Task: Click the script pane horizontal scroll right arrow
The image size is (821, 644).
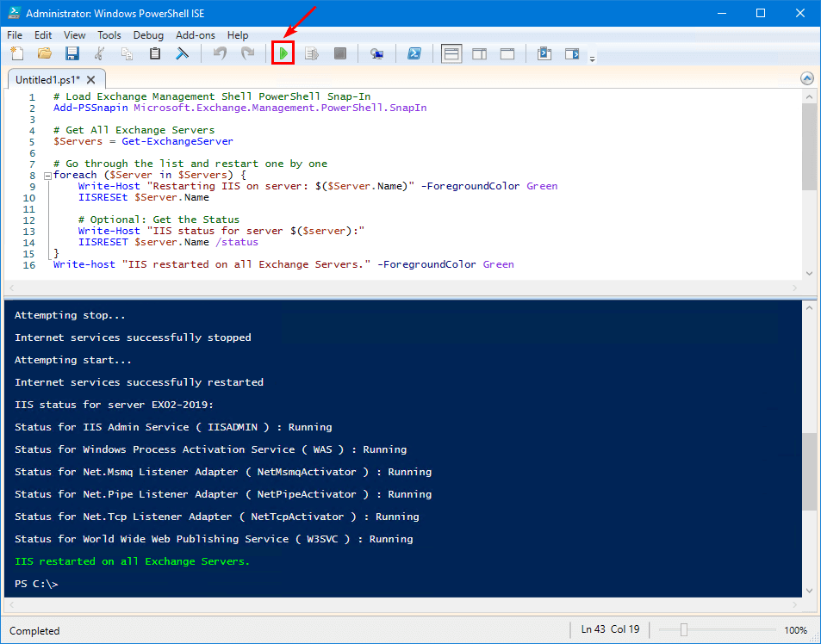Action: point(794,288)
